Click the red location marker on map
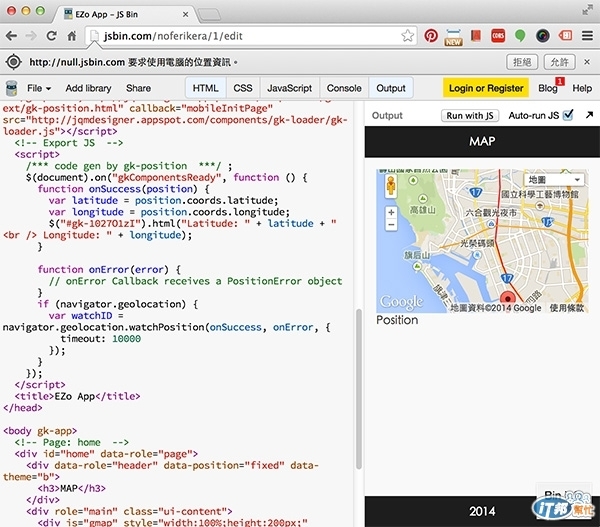This screenshot has height=527, width=600. (x=508, y=298)
